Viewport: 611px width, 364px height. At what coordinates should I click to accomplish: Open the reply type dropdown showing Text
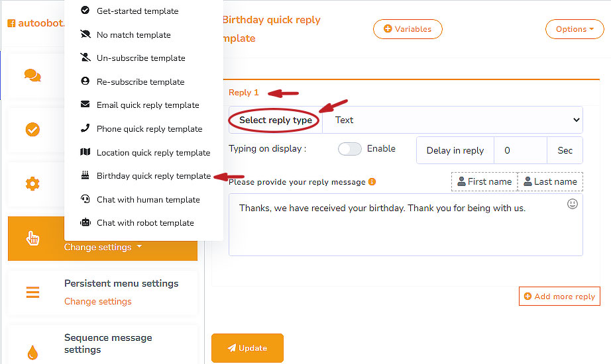click(x=453, y=120)
